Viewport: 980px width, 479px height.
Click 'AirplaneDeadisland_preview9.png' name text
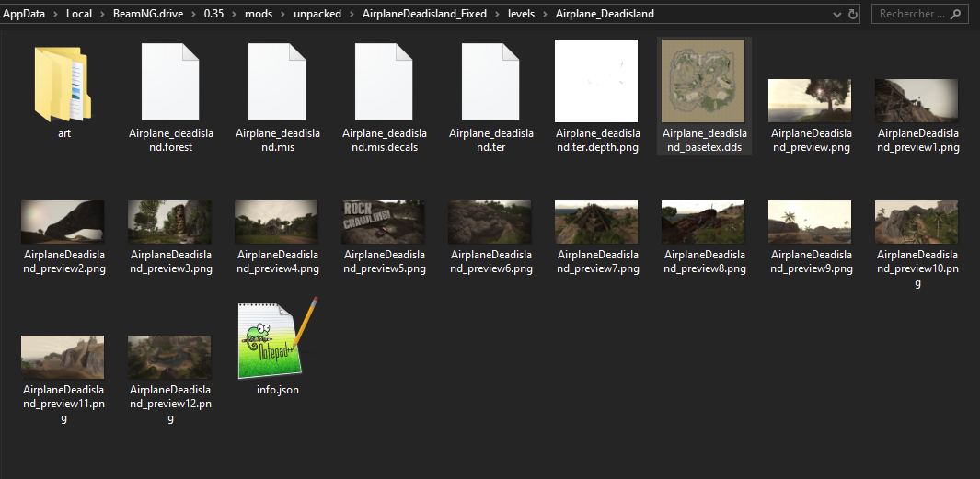(812, 262)
